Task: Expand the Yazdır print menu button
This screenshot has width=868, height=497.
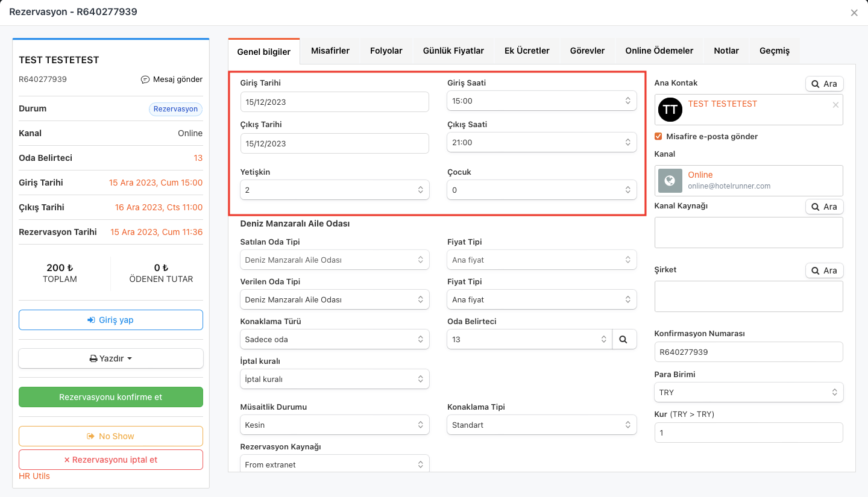Action: (x=111, y=358)
